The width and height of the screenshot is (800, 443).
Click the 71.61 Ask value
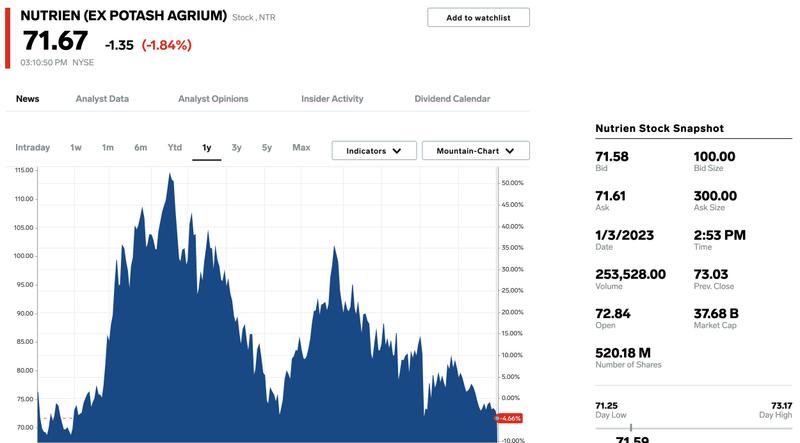[x=610, y=196]
